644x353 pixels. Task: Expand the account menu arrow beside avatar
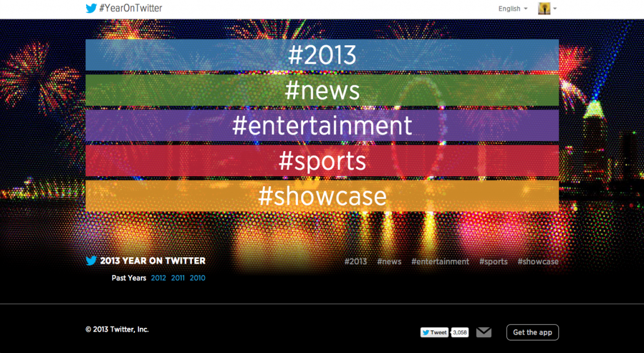click(x=555, y=9)
